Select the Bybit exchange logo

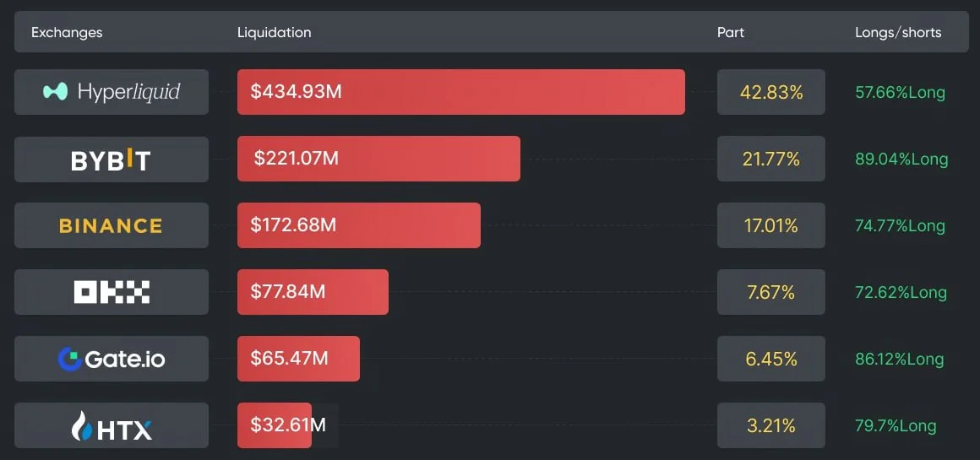[x=112, y=159]
